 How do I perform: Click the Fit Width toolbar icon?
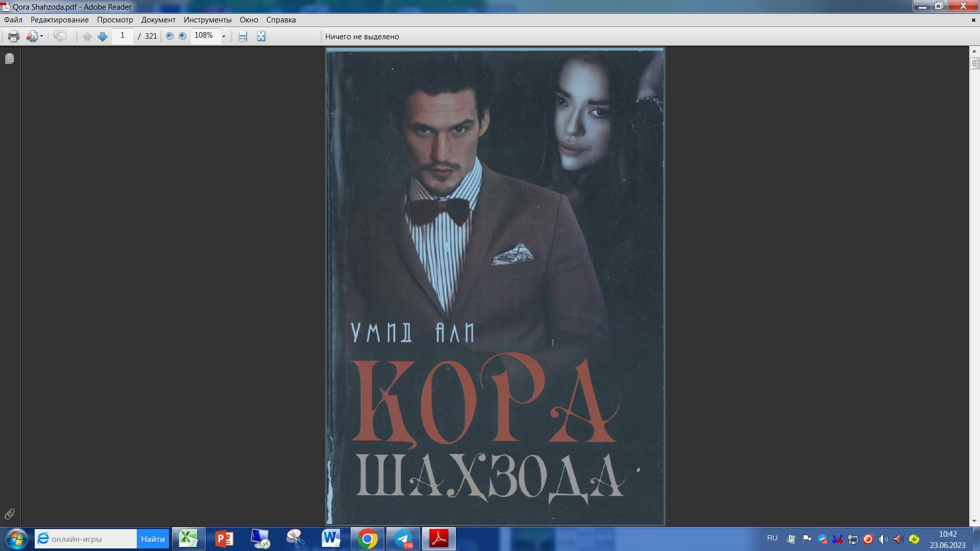pos(242,36)
